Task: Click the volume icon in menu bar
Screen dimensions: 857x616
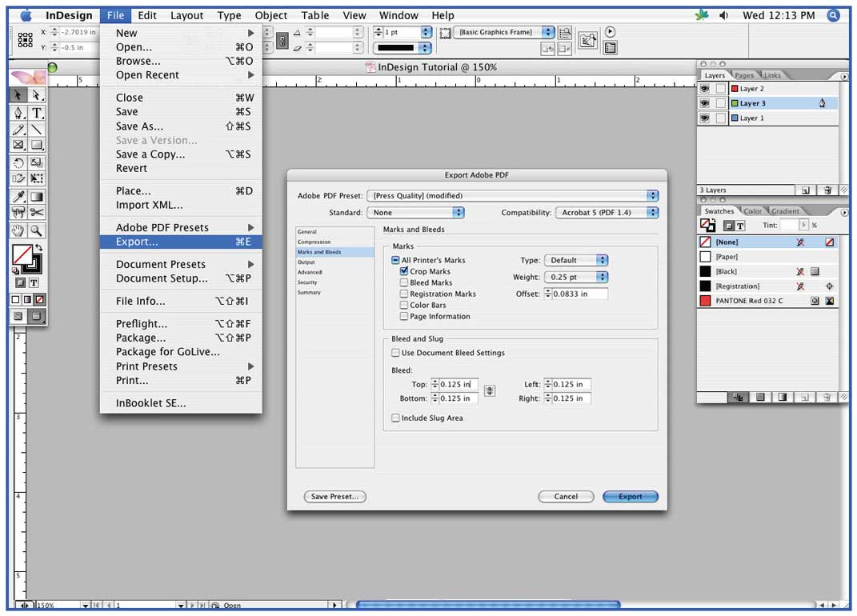Action: (723, 15)
